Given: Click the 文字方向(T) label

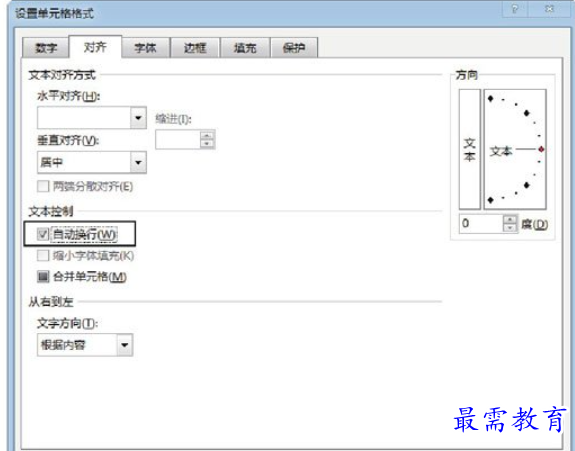Looking at the screenshot, I should tap(67, 323).
